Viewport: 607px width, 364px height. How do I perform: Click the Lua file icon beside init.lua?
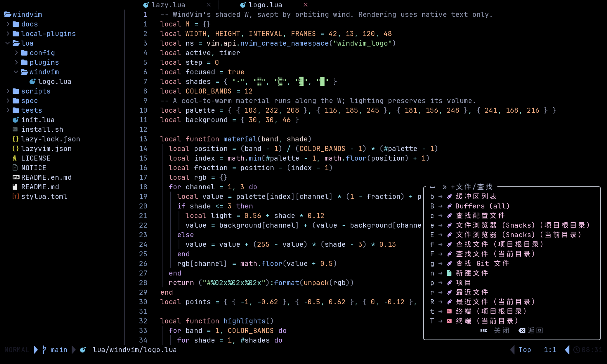click(x=16, y=120)
